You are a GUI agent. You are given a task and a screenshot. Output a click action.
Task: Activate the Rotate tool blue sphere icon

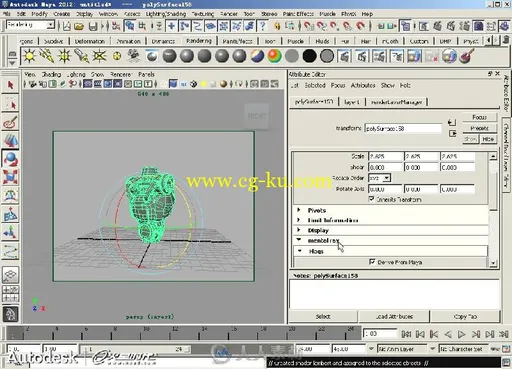click(x=10, y=159)
